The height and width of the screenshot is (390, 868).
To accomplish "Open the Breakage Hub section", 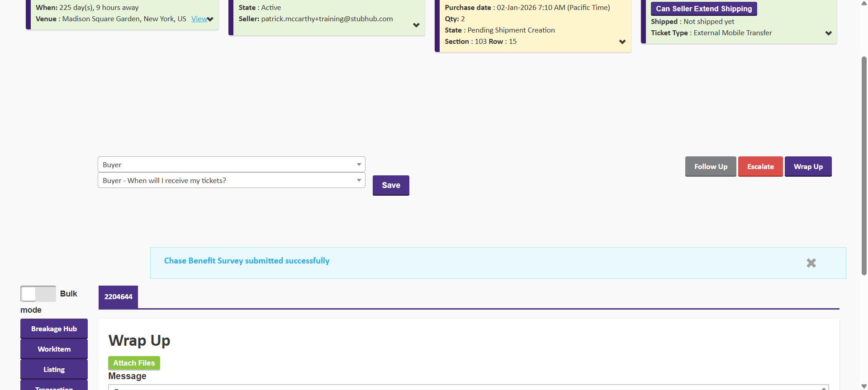I will point(54,329).
